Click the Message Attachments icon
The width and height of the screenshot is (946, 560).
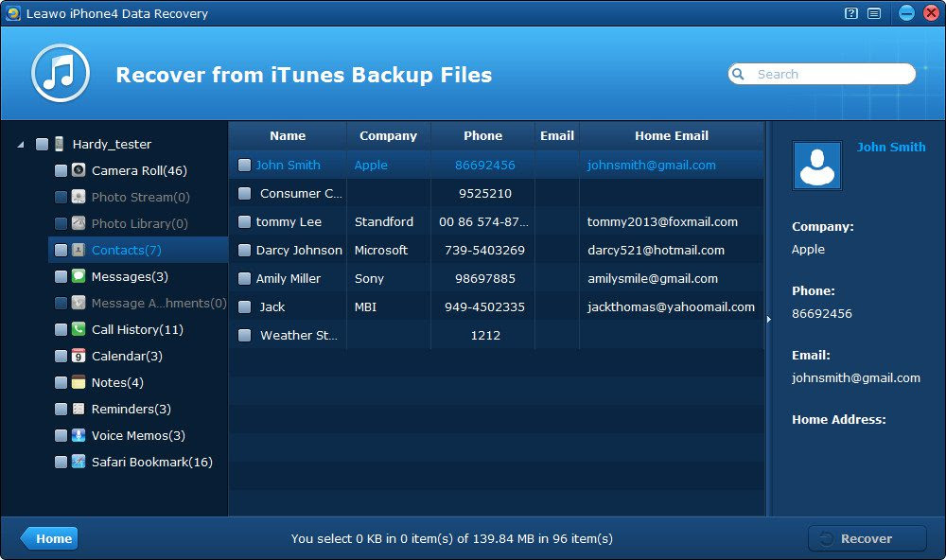(79, 303)
